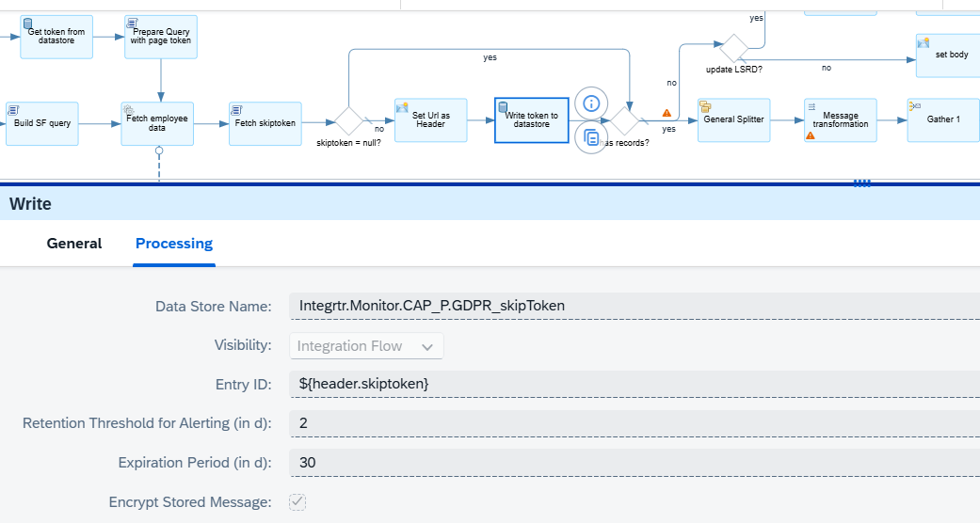Click warning icon on Message transformation step
980x523 pixels.
click(811, 135)
